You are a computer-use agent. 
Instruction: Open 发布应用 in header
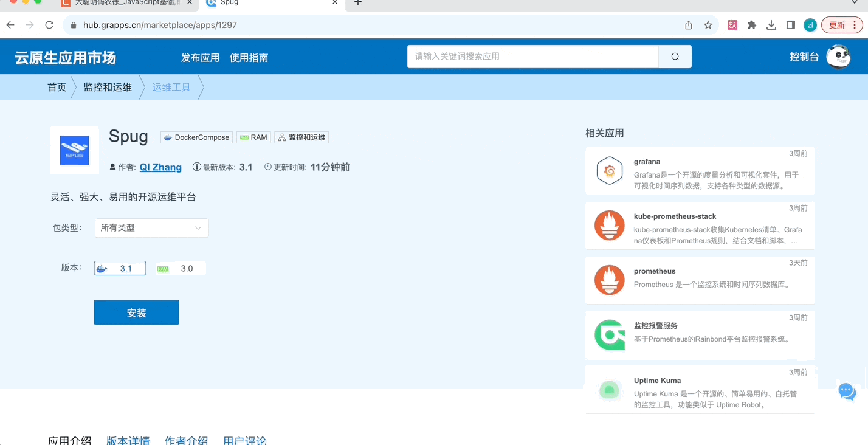(x=200, y=58)
